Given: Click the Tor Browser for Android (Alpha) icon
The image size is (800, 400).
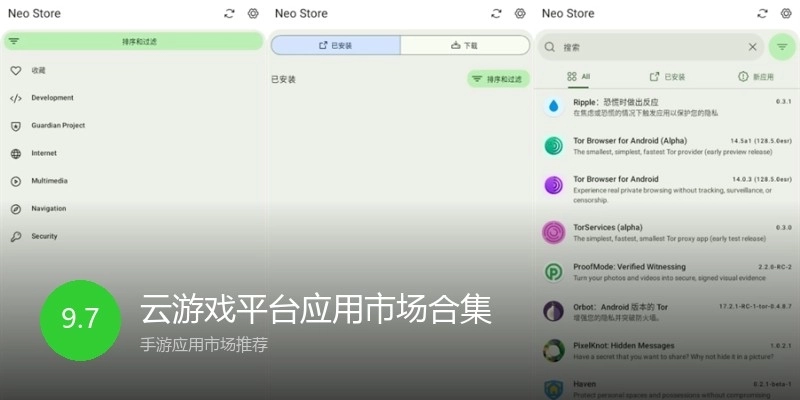Looking at the screenshot, I should point(553,146).
